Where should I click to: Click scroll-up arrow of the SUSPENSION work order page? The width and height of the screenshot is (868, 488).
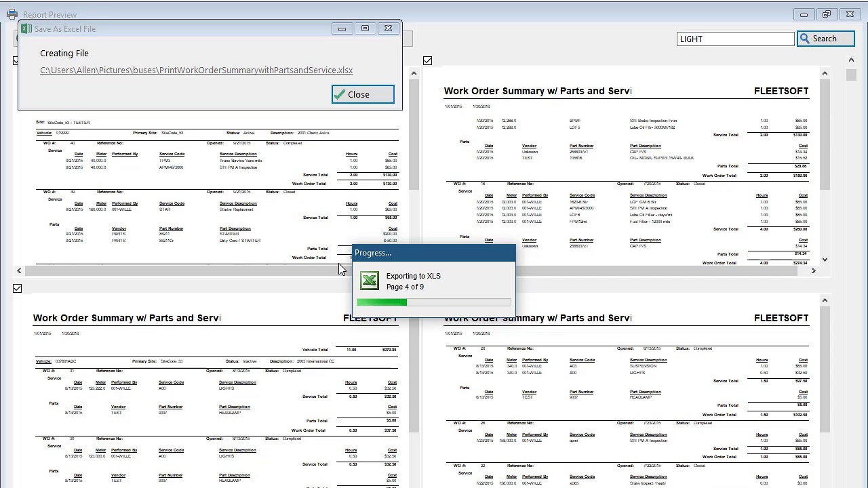[825, 300]
